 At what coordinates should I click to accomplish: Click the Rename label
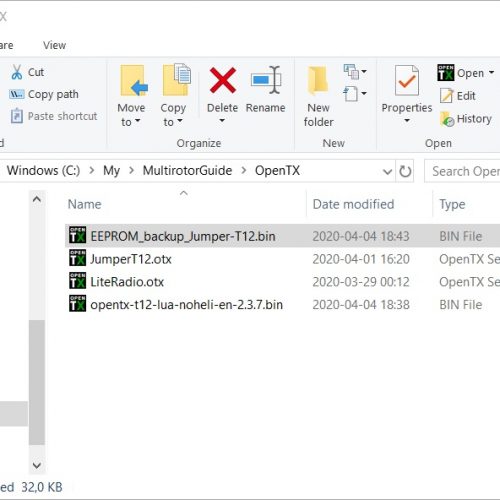point(266,108)
